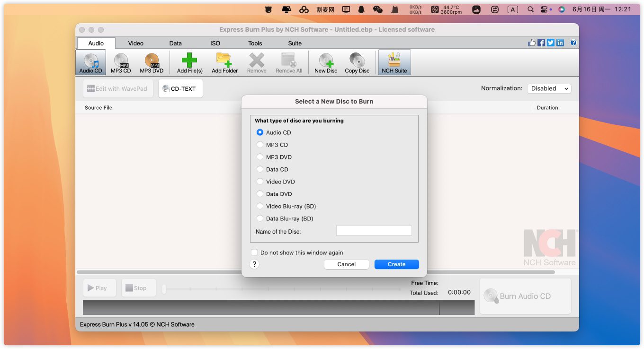Open the Tools tab
Viewport: 644px width, 349px height.
255,43
